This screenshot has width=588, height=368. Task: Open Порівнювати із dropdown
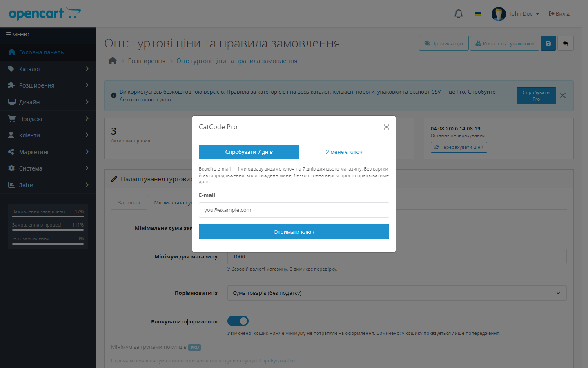(397, 293)
